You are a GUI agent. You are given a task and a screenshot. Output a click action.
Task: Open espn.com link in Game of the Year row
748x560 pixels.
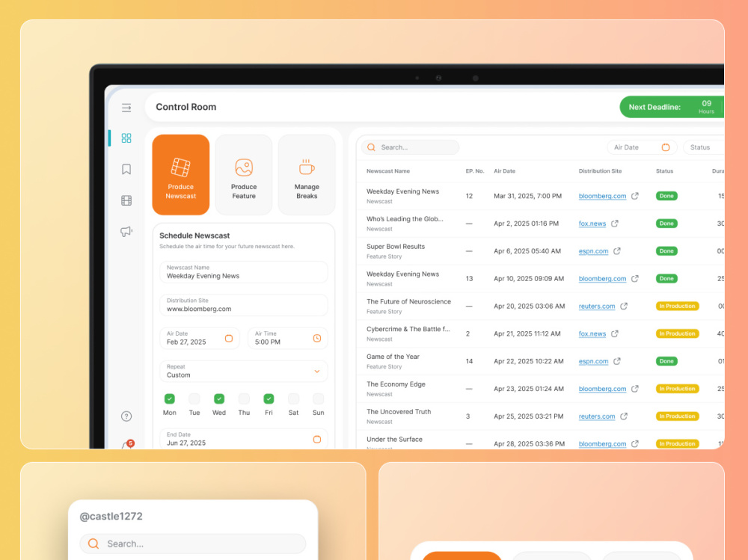coord(593,362)
